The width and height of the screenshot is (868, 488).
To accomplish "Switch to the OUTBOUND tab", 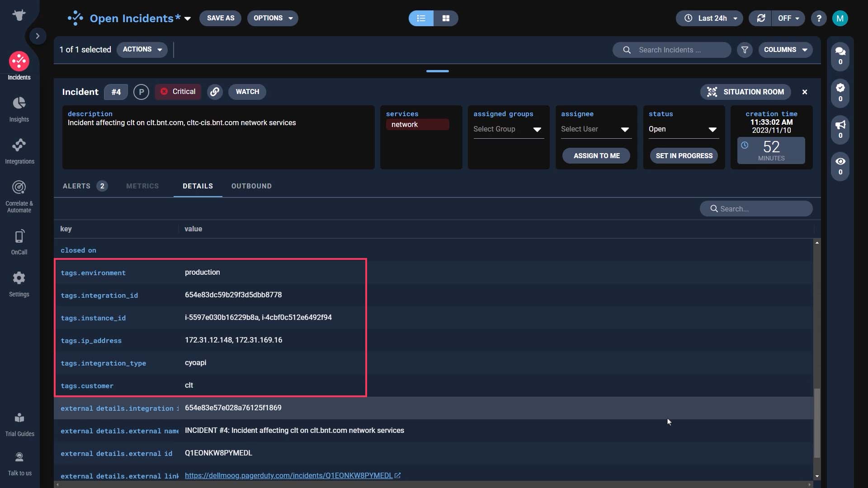I will click(x=251, y=185).
